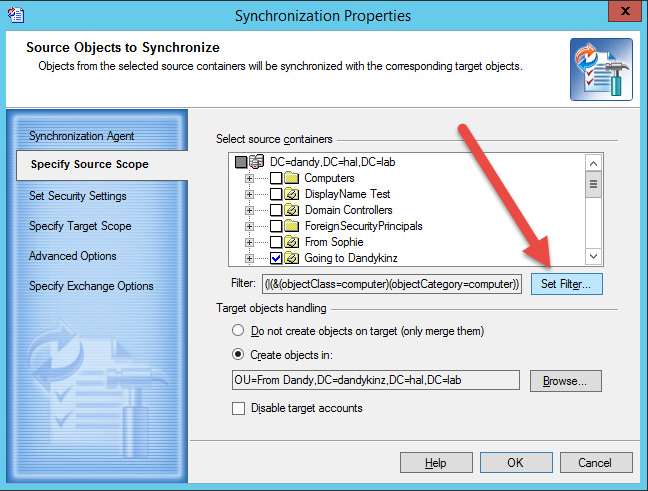Click Browse for target container
The width and height of the screenshot is (648, 491).
tap(565, 381)
